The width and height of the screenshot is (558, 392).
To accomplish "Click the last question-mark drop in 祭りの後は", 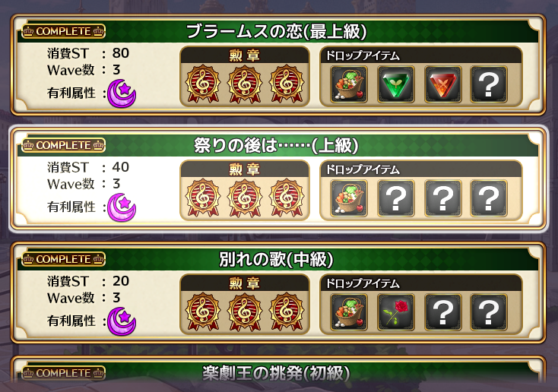I will pos(489,198).
